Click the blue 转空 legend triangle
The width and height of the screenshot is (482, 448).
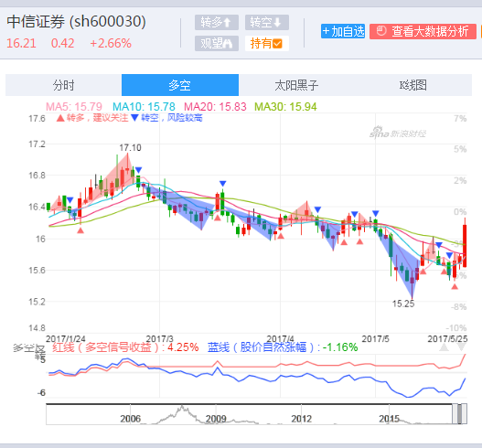(134, 118)
